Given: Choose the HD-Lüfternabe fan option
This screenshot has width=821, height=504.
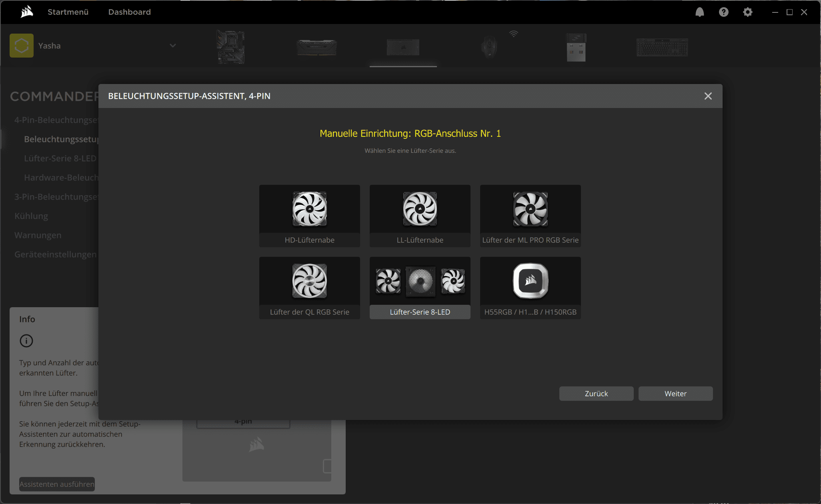Looking at the screenshot, I should click(310, 216).
